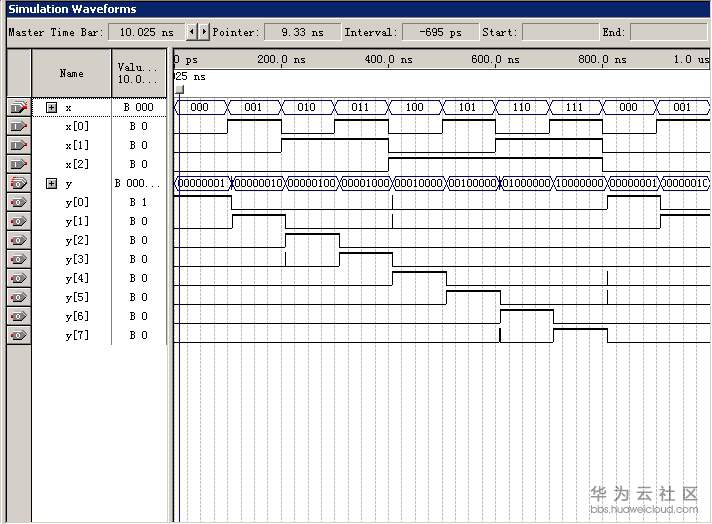Click the 010 segment of x waveform
Screen dimensions: 712x524
(307, 107)
